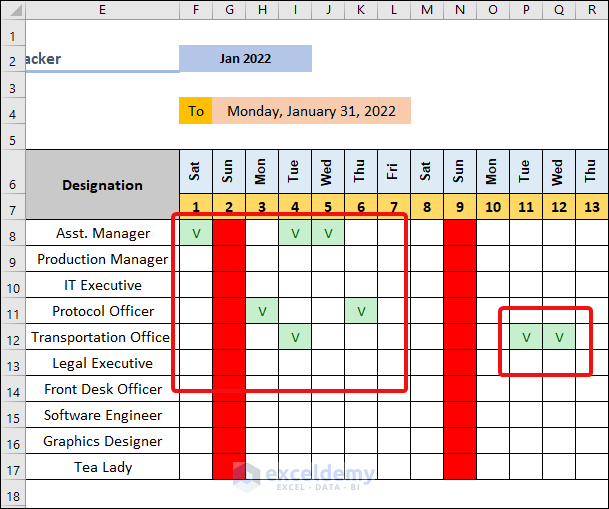The height and width of the screenshot is (509, 609).
Task: Select column header N
Action: click(x=460, y=10)
